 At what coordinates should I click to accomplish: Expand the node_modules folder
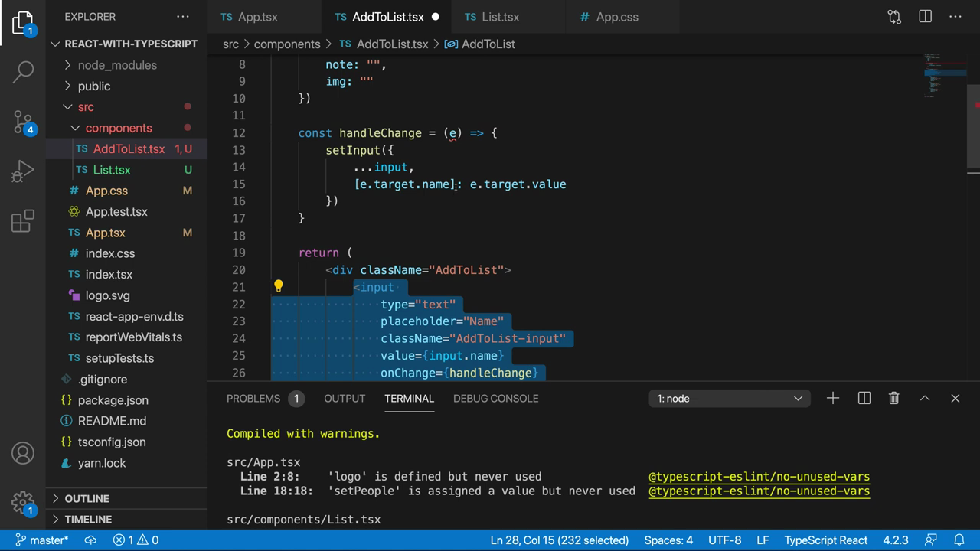tap(126, 65)
